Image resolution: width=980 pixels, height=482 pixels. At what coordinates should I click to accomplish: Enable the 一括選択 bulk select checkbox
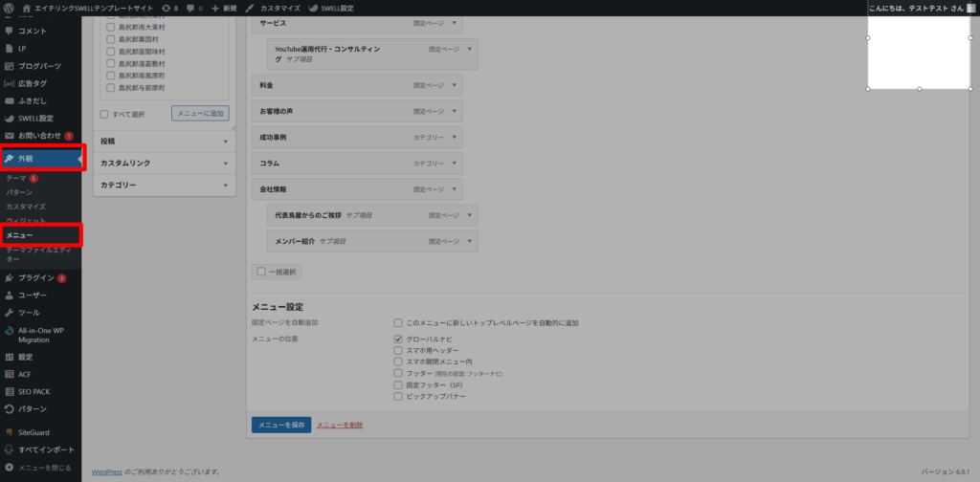261,272
